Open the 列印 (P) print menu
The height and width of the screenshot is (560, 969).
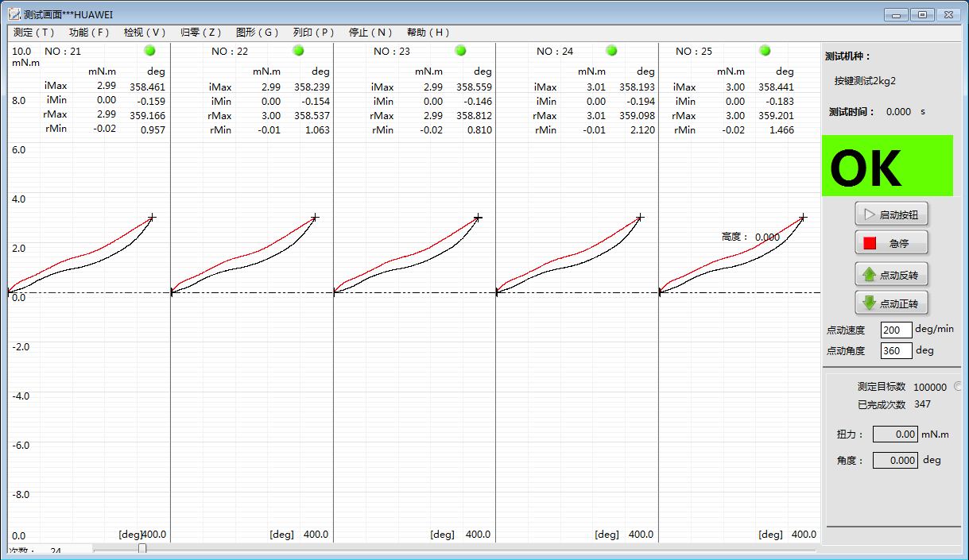(314, 33)
